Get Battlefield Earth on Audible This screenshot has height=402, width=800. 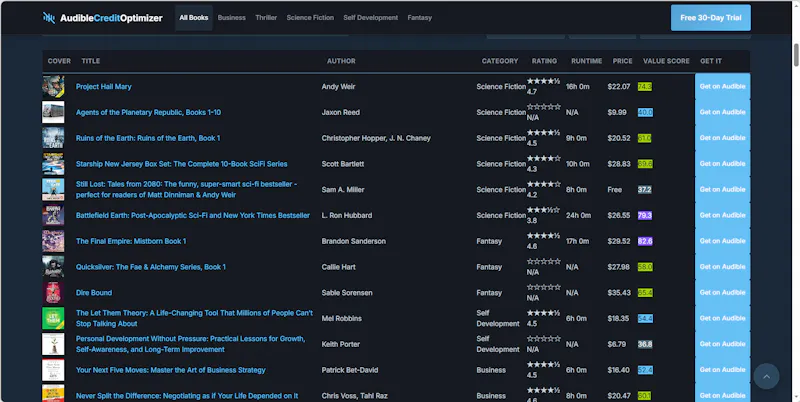(x=722, y=215)
